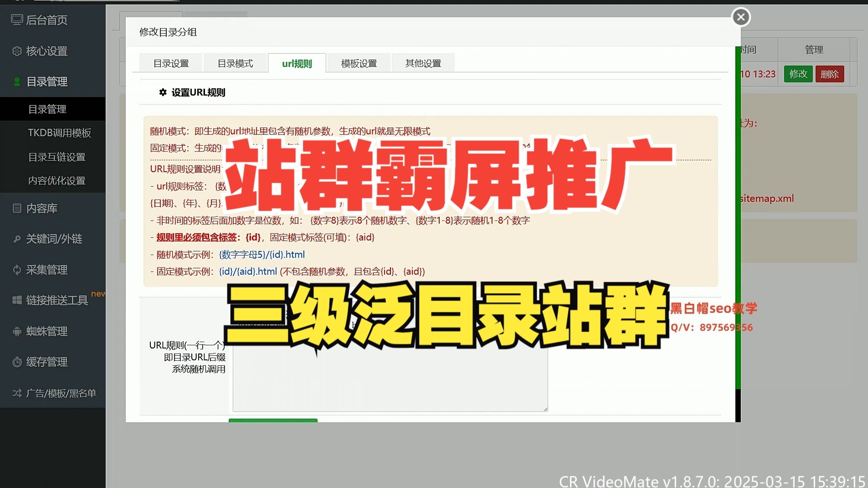Switch to the 目录设置 tab

171,63
